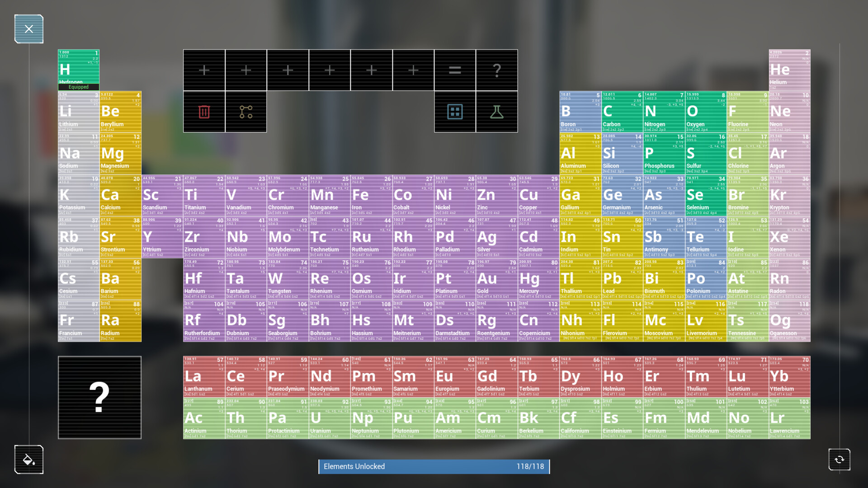Click the question mark result slot
868x488 pixels.
[x=497, y=70]
